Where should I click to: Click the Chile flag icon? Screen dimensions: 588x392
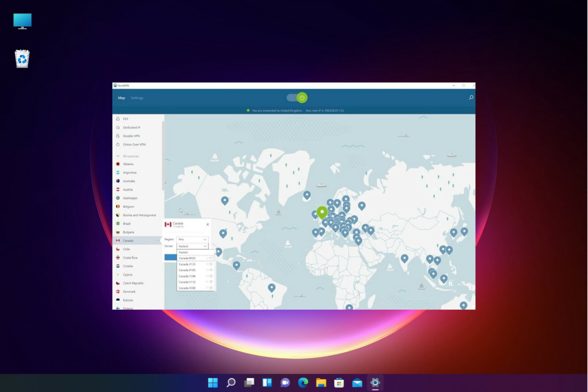pos(118,249)
